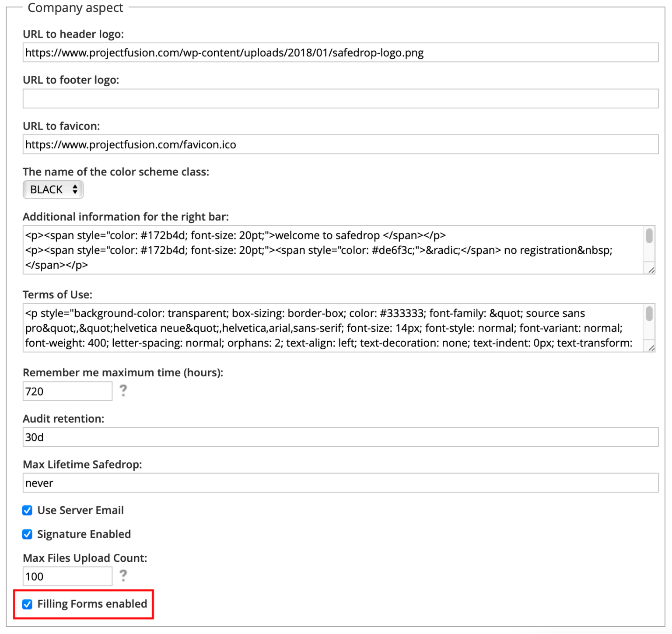This screenshot has height=634, width=672.
Task: Click the Company aspect section label
Action: coord(75,7)
